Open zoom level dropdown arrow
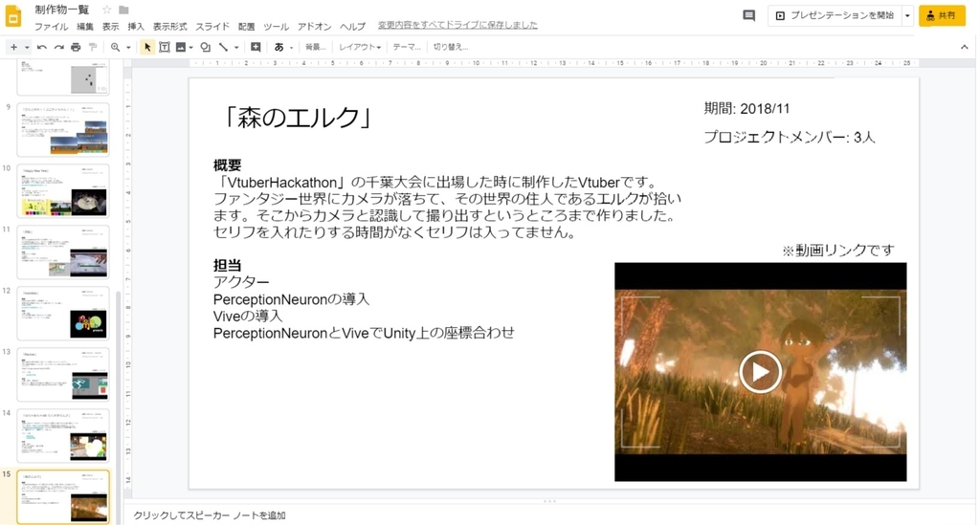Screen dimensions: 980x525 pos(128,47)
